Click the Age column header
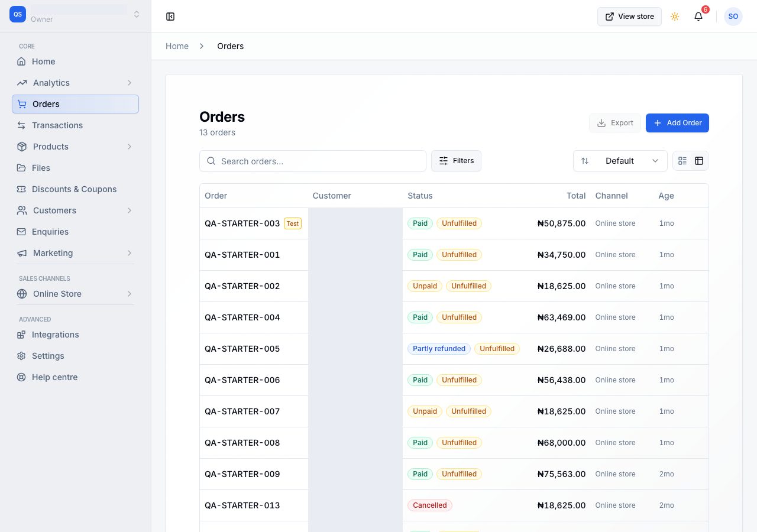 666,196
